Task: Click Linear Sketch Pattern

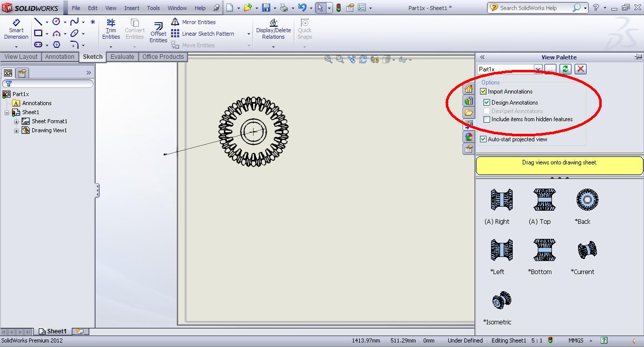Action: click(x=203, y=34)
